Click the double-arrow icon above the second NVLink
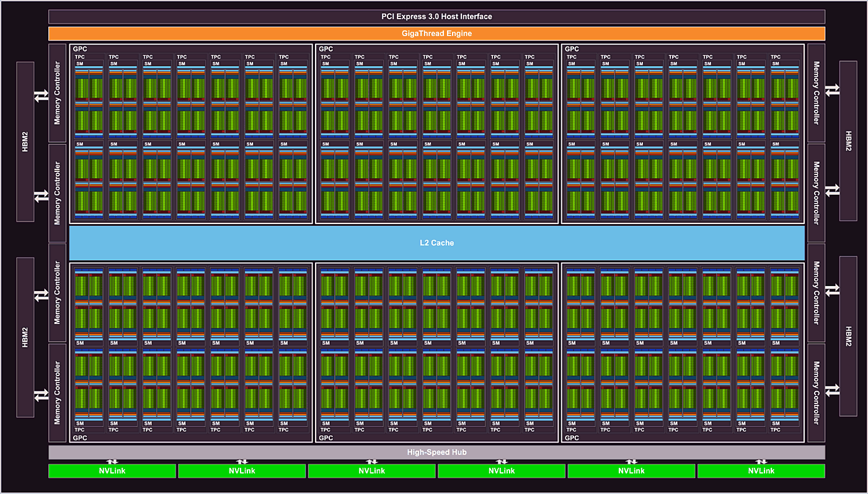 [242, 462]
